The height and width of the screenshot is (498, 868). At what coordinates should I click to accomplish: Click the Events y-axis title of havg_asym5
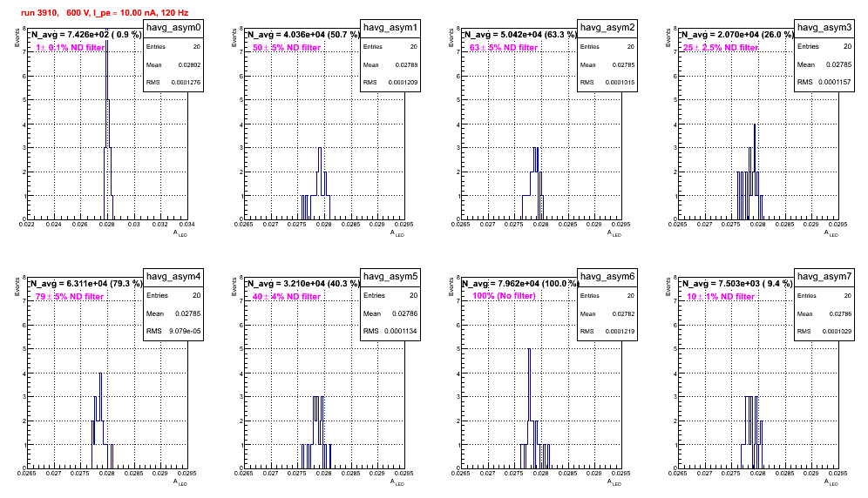coord(234,286)
